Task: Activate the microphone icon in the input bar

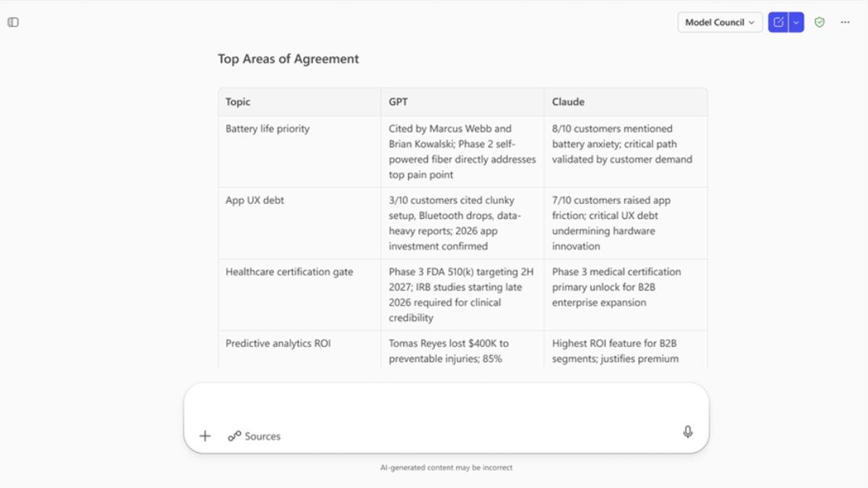Action: (x=688, y=432)
